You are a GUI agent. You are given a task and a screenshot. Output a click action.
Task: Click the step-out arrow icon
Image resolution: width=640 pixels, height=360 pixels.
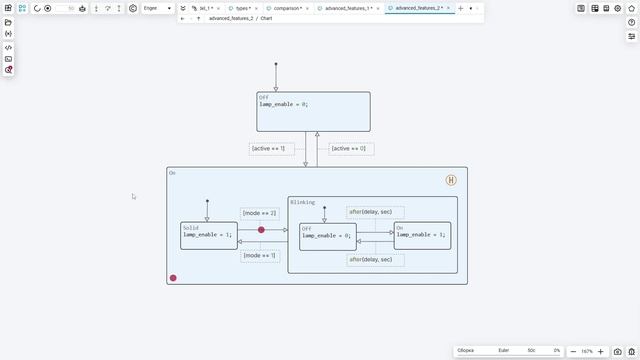point(119,8)
